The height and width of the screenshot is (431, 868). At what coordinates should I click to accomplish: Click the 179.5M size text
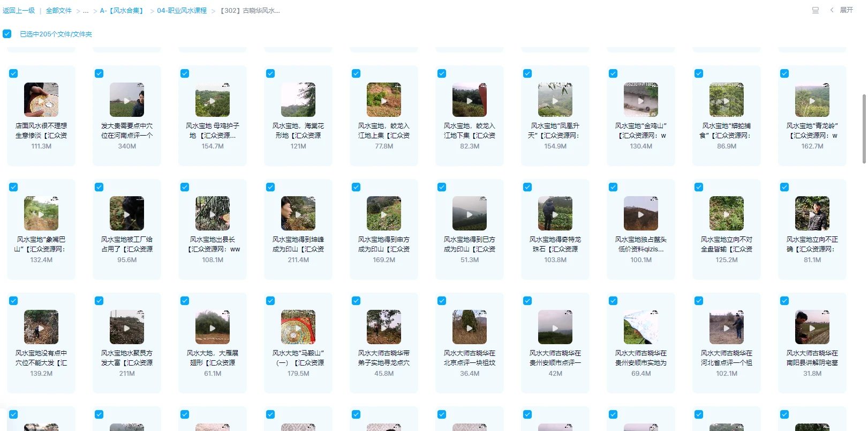click(x=298, y=374)
